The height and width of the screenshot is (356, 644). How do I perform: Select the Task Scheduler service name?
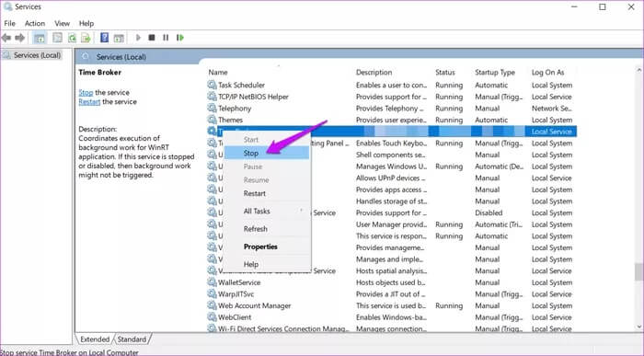[241, 85]
